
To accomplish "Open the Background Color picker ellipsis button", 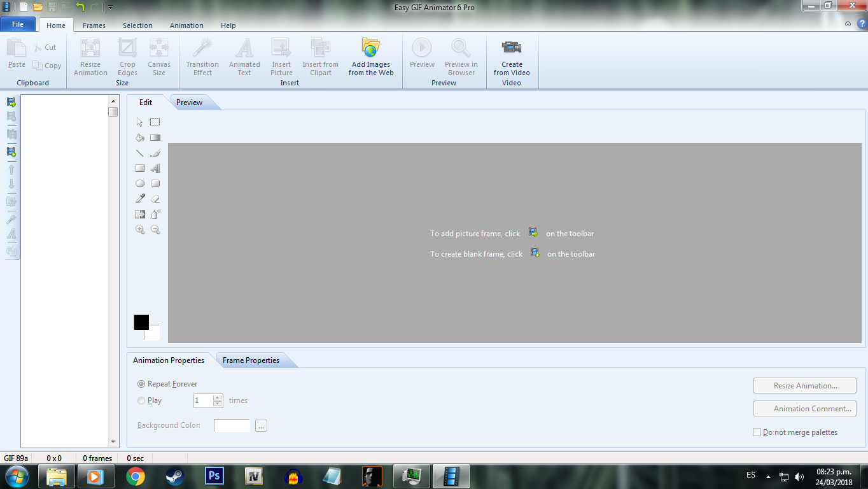I will (261, 426).
